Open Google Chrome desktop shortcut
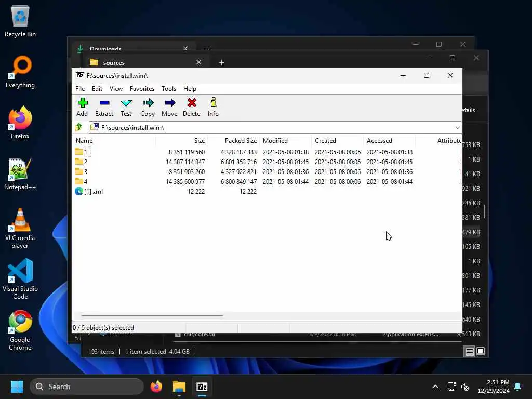Viewport: 532px width, 399px height. coord(20,330)
